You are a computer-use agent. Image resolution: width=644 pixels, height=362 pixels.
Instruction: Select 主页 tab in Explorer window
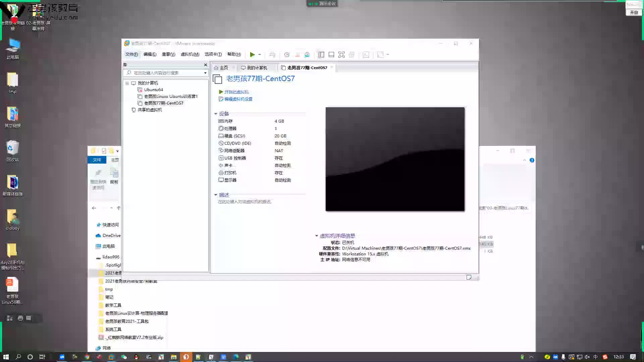(x=115, y=160)
